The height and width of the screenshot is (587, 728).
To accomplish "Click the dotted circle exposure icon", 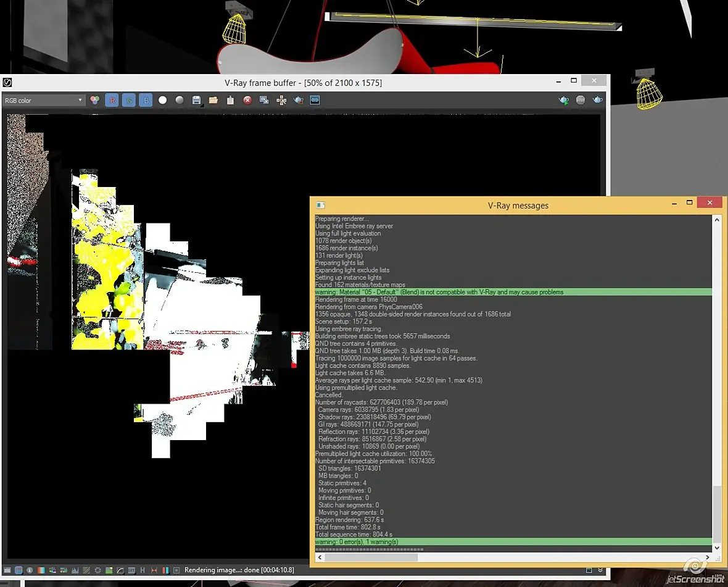I will tap(97, 570).
